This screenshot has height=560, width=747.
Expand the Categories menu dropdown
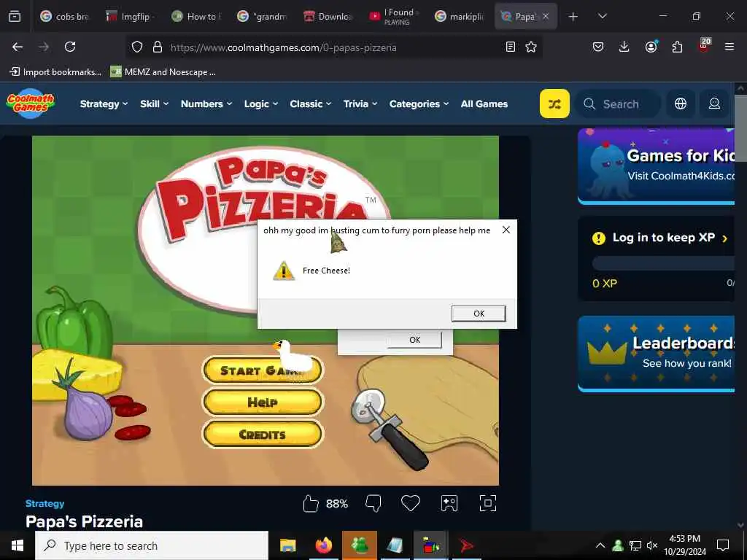coord(419,104)
